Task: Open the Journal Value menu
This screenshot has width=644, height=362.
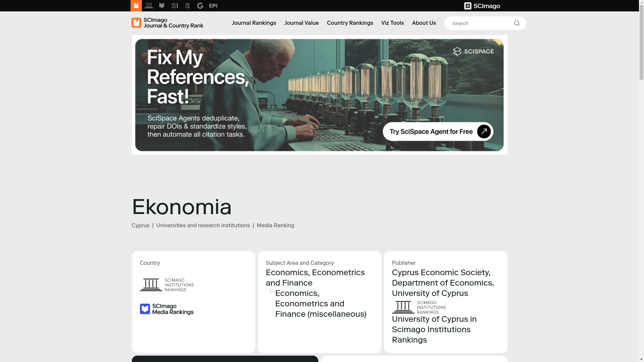Action: [x=301, y=23]
